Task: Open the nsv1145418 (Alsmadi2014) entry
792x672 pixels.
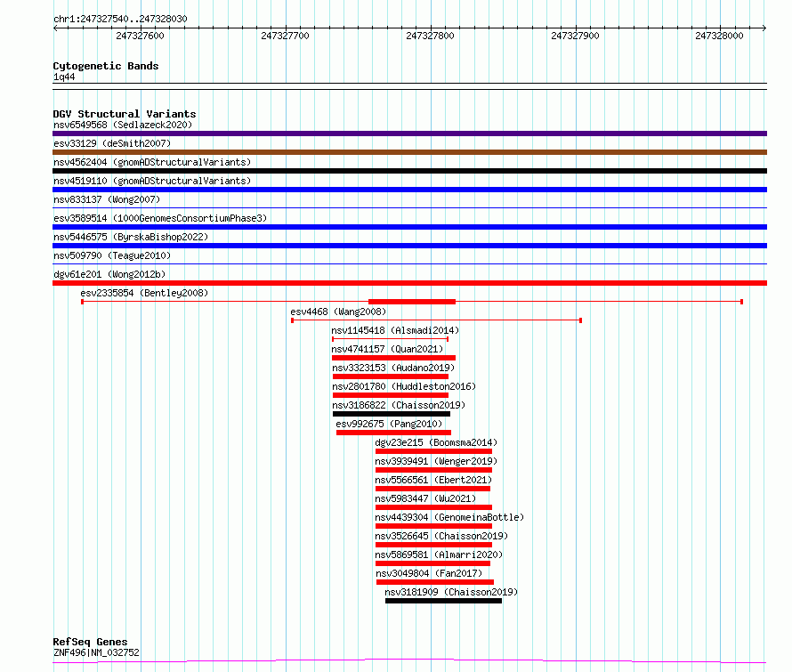Action: 395,330
